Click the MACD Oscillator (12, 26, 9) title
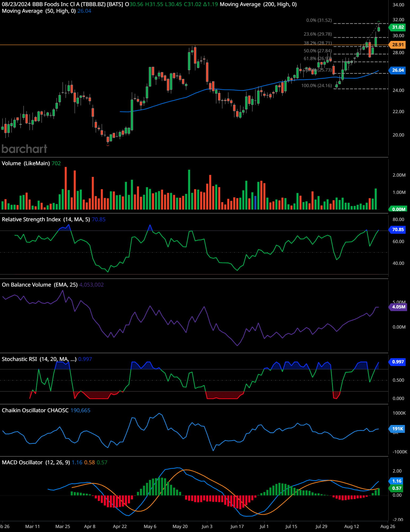The image size is (410, 532). click(36, 462)
